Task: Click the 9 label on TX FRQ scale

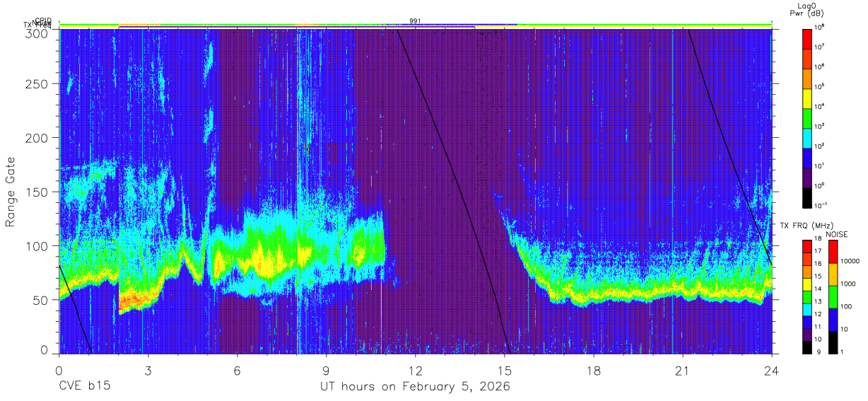Action: pos(819,352)
